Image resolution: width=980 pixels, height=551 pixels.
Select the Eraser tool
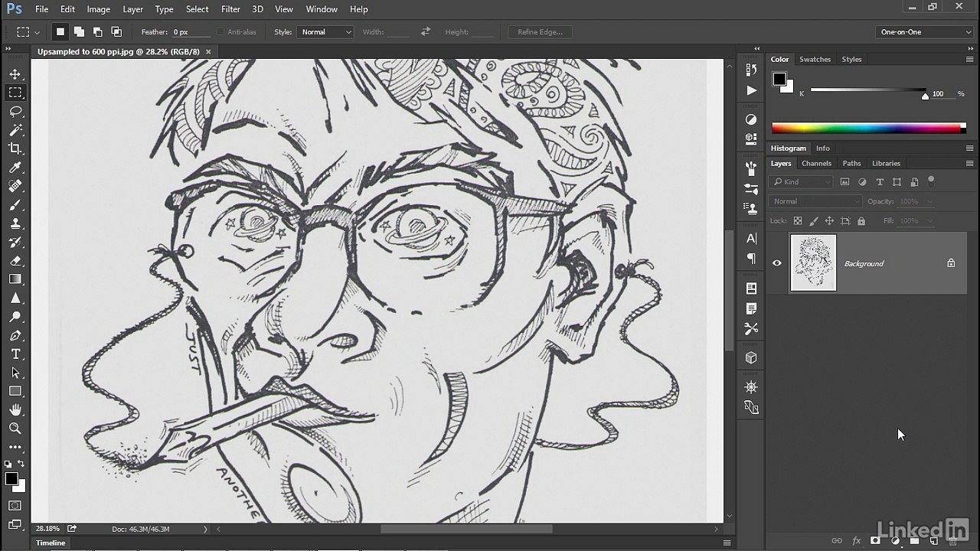click(15, 261)
